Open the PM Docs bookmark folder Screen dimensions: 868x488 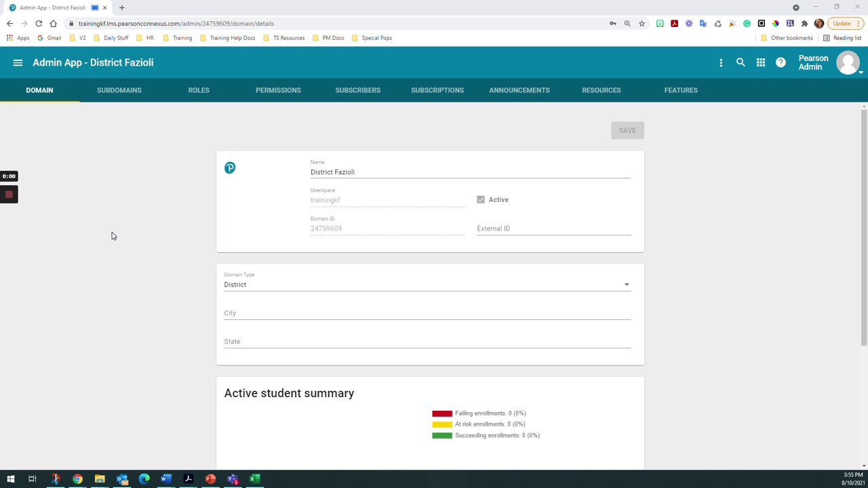(329, 38)
